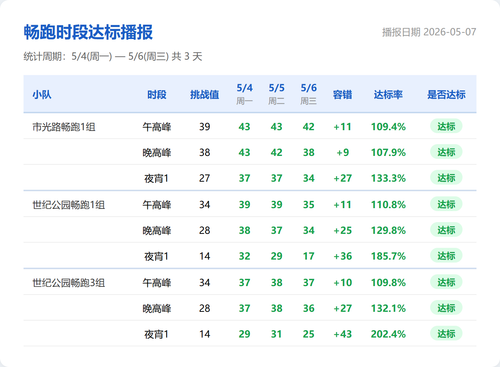The width and height of the screenshot is (500, 367).
Task: Click the 是否达标 column header
Action: 446,95
